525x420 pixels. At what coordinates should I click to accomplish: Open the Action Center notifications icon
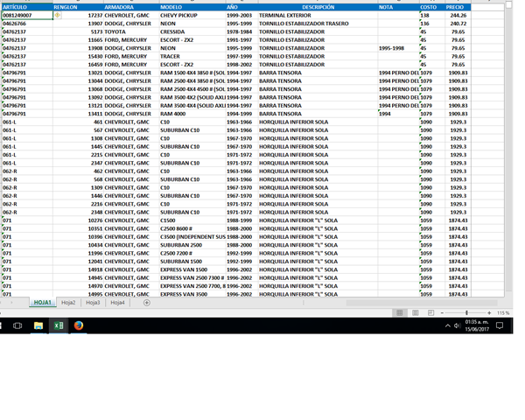click(x=500, y=325)
